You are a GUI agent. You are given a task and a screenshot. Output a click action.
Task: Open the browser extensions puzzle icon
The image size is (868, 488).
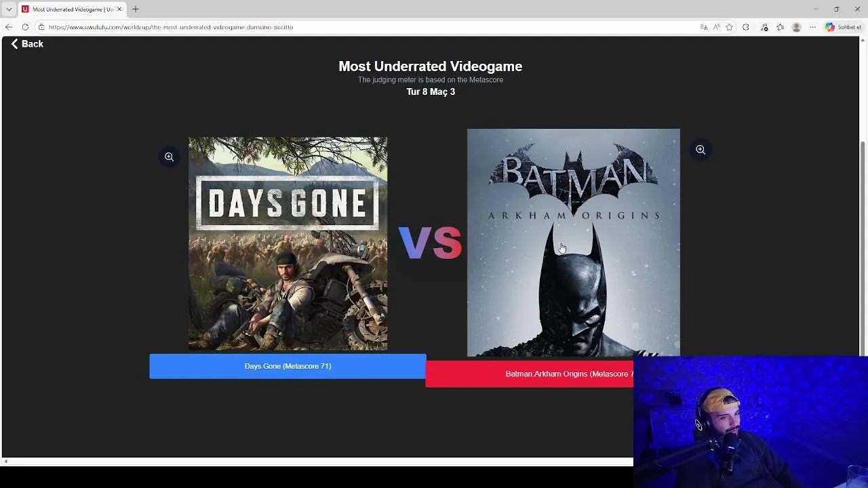(746, 27)
